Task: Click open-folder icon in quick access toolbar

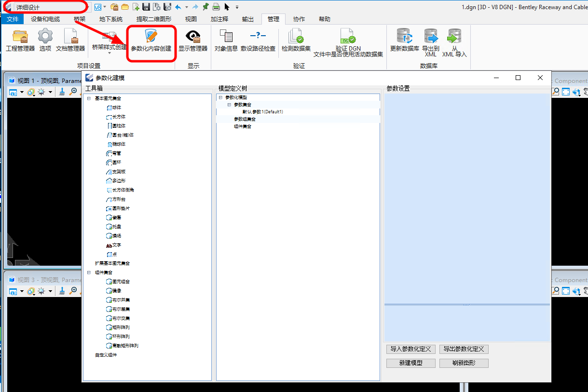Action: coord(125,7)
